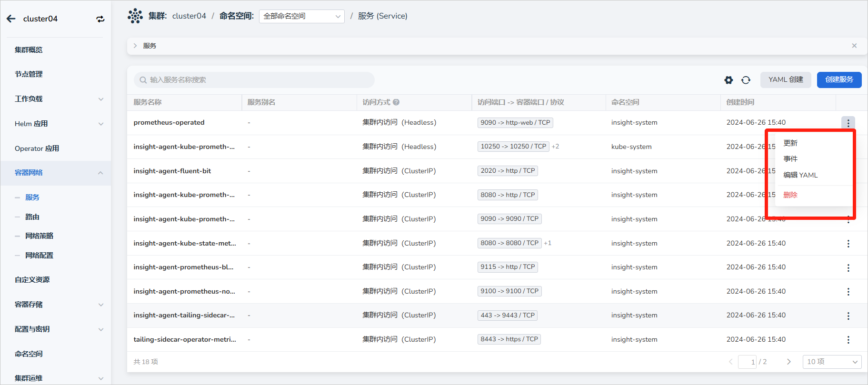Select 服务 under 容器网络
The image size is (868, 385).
coord(32,197)
